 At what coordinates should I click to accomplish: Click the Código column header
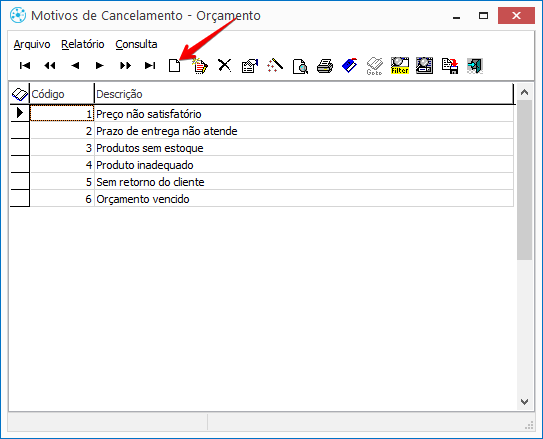coord(62,94)
